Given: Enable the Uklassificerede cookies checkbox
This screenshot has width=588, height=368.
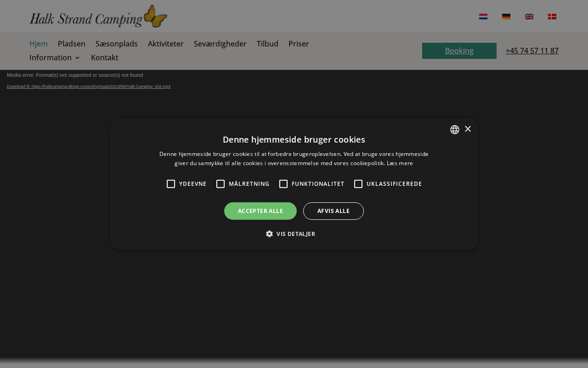Looking at the screenshot, I should 358,184.
